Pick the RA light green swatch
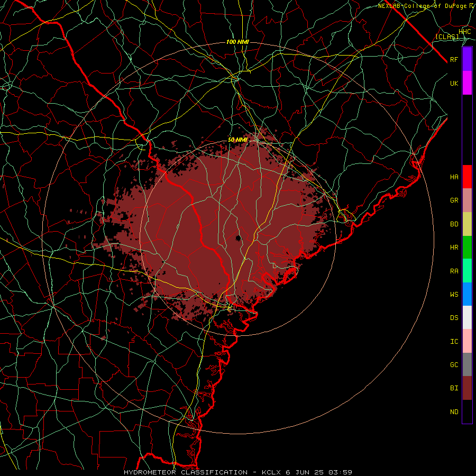This screenshot has width=476, height=476. tap(467, 271)
